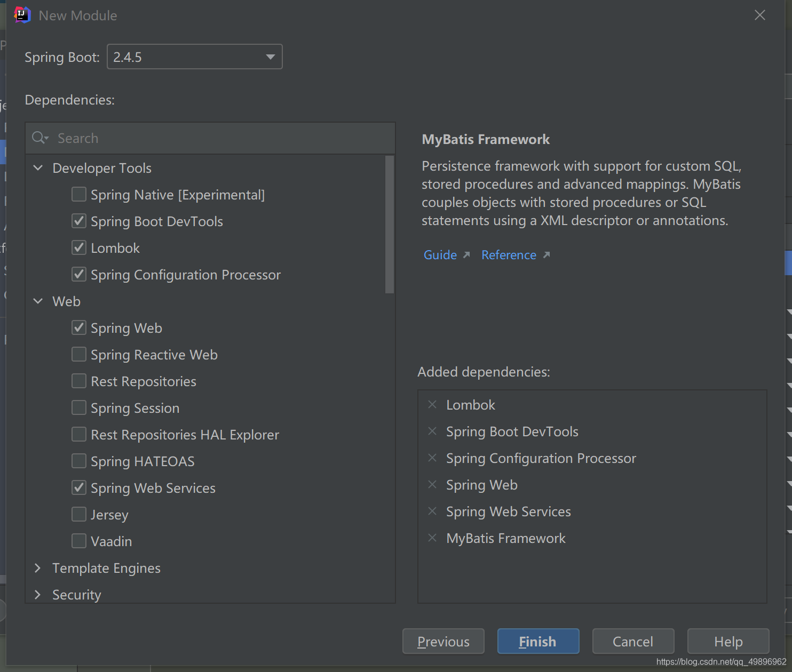Remove MyBatis Framework from added dependencies
The image size is (792, 672).
click(x=432, y=538)
